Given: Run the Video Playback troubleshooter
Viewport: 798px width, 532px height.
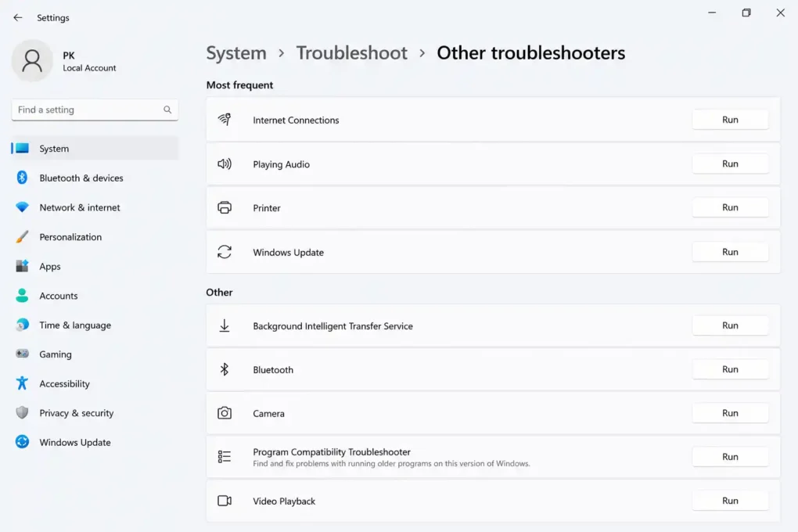Looking at the screenshot, I should pyautogui.click(x=730, y=501).
